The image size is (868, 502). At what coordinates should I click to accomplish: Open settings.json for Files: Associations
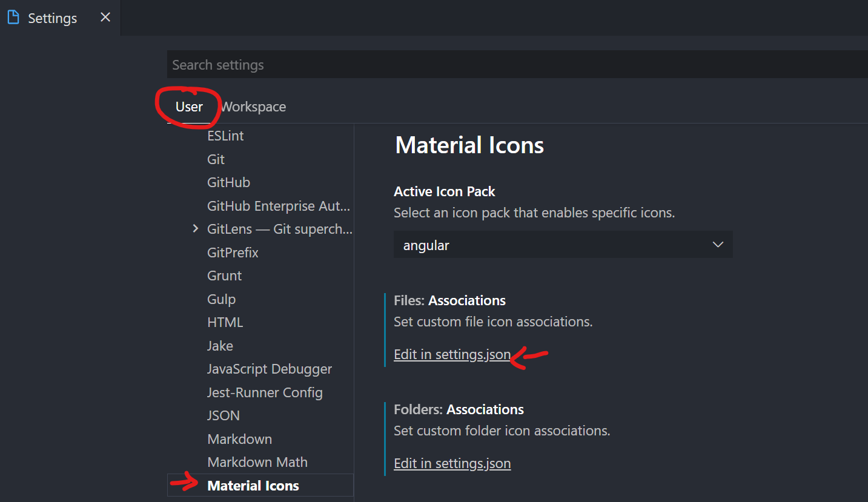(x=452, y=354)
